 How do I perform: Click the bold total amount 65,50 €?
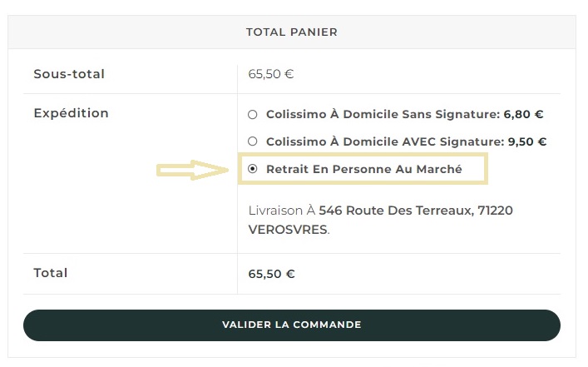(x=272, y=273)
